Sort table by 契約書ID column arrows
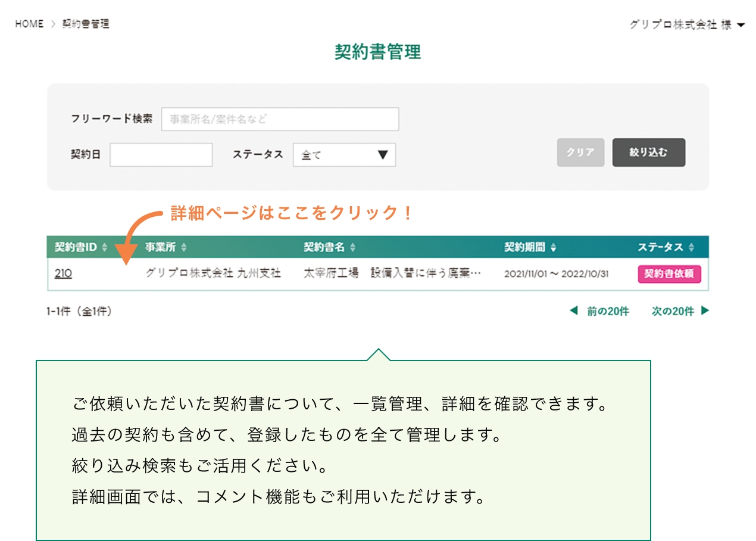756x541 pixels. point(105,247)
